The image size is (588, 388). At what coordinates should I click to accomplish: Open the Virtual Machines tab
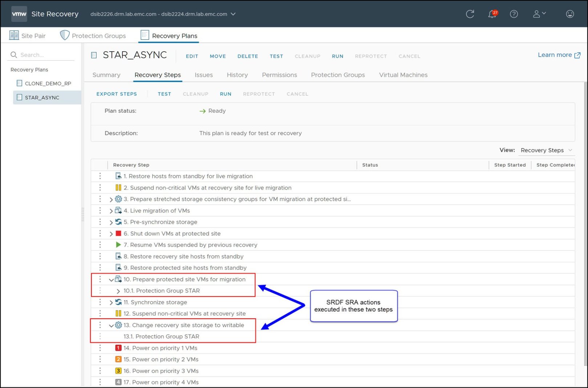coord(403,75)
